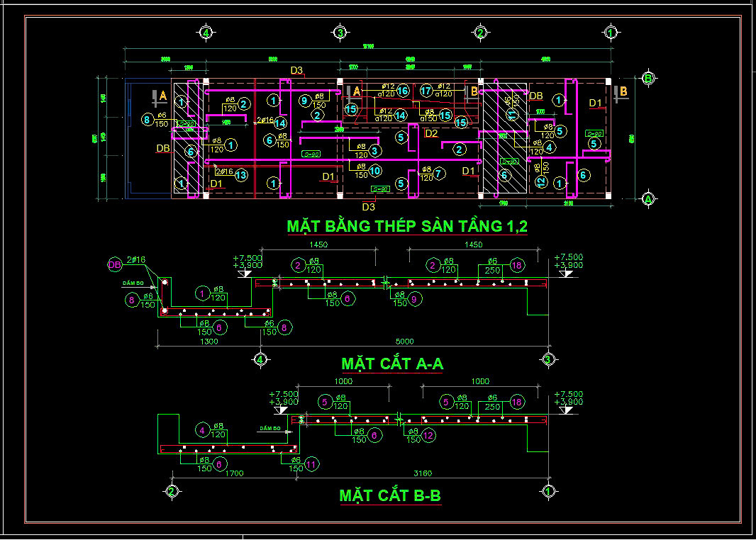Select the MẶT CẮT B-B title text
Image resolution: width=756 pixels, height=540 pixels.
coord(390,495)
